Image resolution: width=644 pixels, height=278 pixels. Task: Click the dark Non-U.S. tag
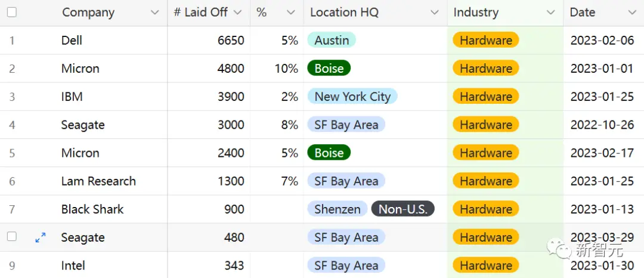pyautogui.click(x=403, y=209)
